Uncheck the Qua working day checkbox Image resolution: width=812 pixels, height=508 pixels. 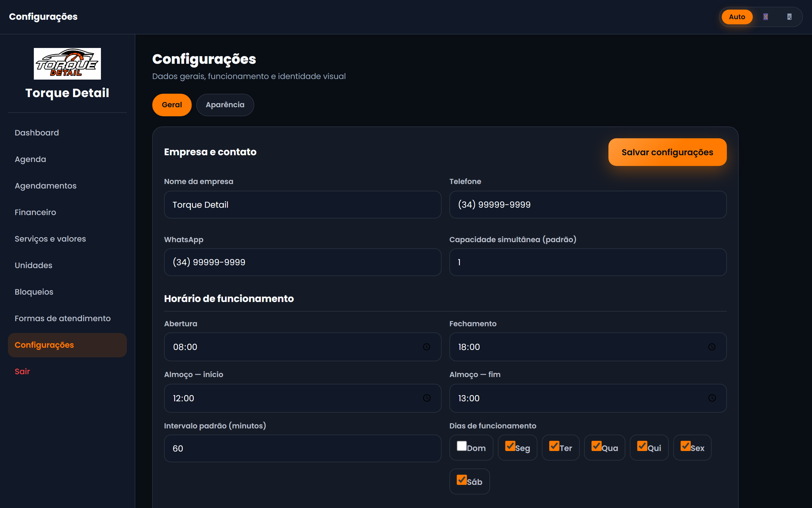(x=596, y=446)
